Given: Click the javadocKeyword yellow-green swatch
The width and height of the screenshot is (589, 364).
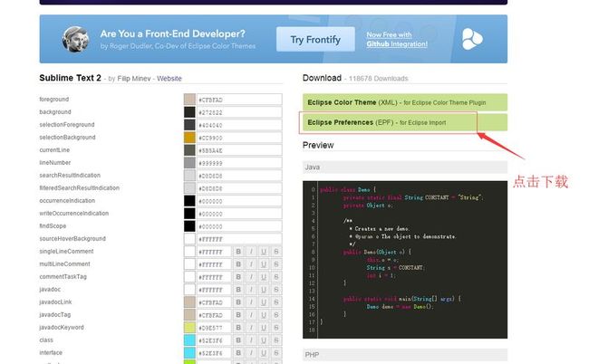Looking at the screenshot, I should coord(189,328).
